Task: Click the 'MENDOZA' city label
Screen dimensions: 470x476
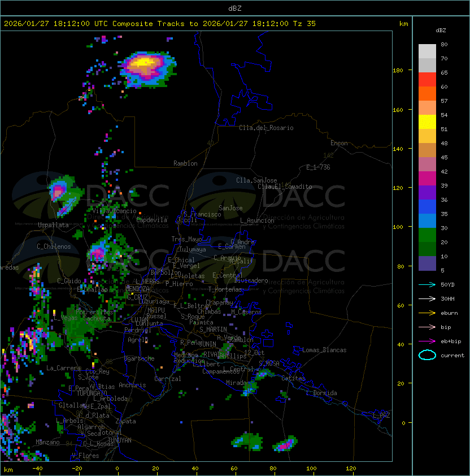Action: click(137, 288)
